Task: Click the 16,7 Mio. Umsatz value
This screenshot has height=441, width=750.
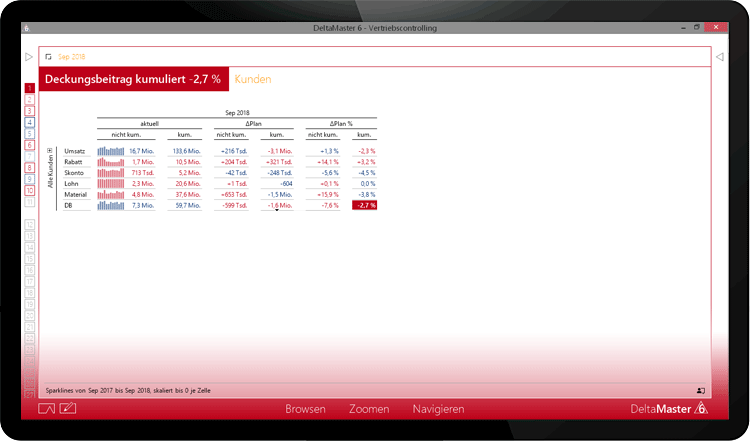Action: [142, 151]
